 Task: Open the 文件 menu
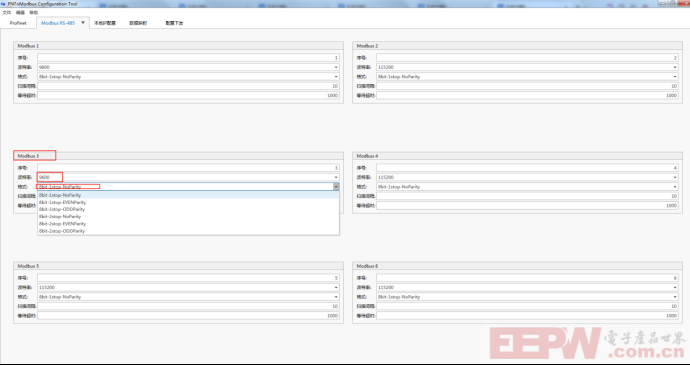(7, 13)
